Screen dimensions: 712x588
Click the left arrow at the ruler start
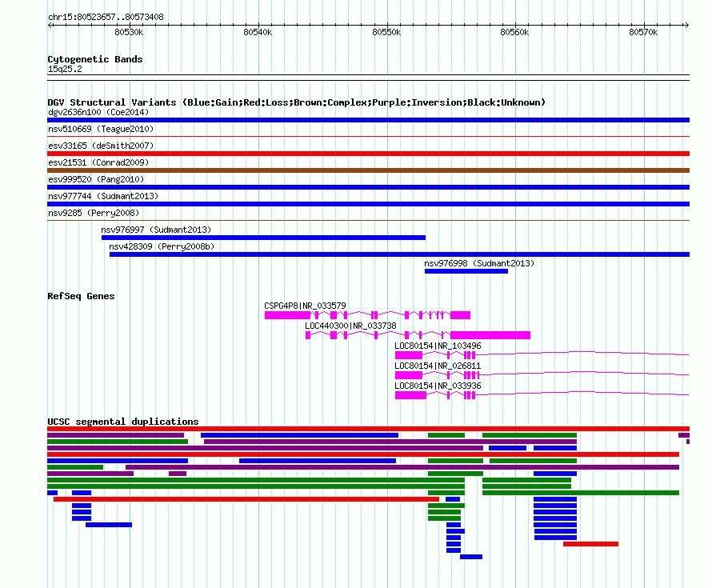50,25
